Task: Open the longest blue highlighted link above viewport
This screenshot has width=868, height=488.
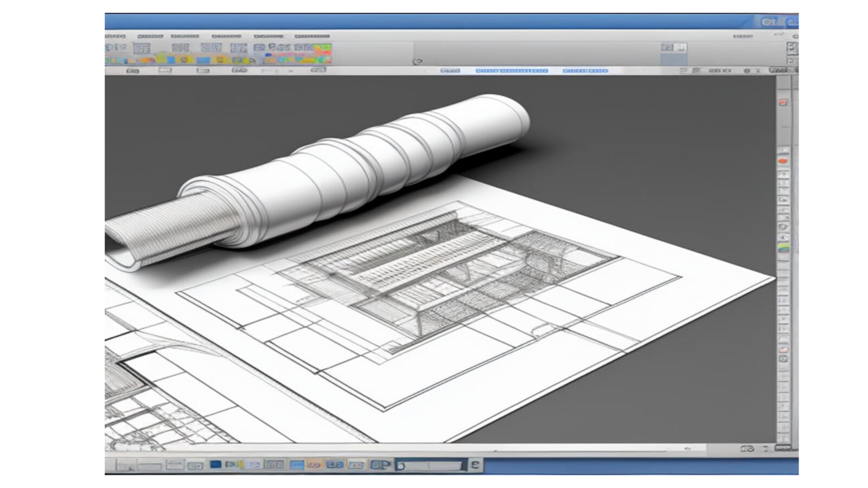Action: [x=512, y=70]
